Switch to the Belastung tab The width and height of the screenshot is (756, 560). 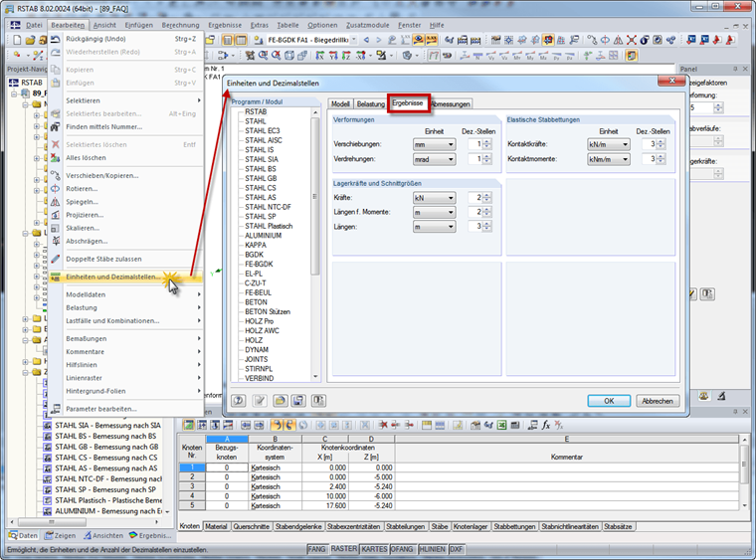pos(371,104)
